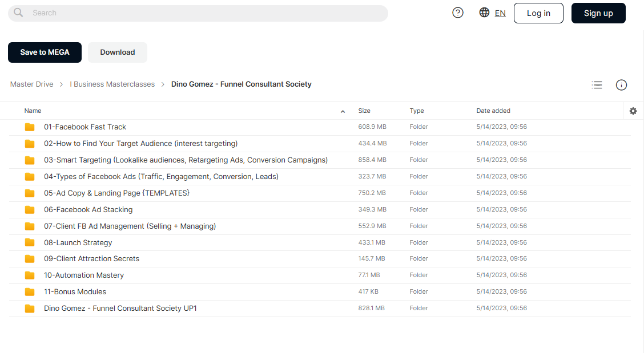Click date added cell for 10-Automation Mastery

(501, 275)
